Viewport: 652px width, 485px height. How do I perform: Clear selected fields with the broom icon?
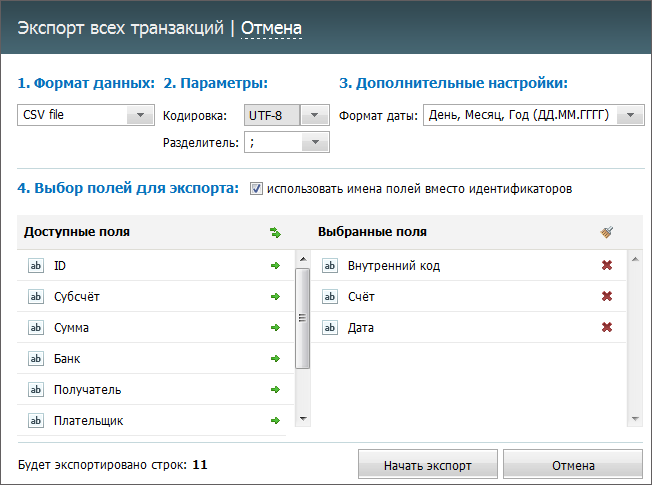607,232
